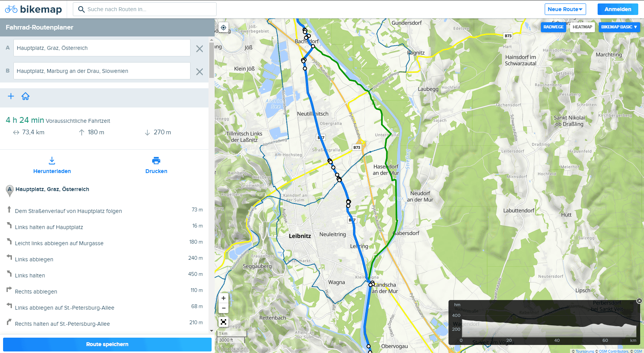Image resolution: width=644 pixels, height=353 pixels.
Task: Toggle the RADWEGE map overlay
Action: (553, 27)
